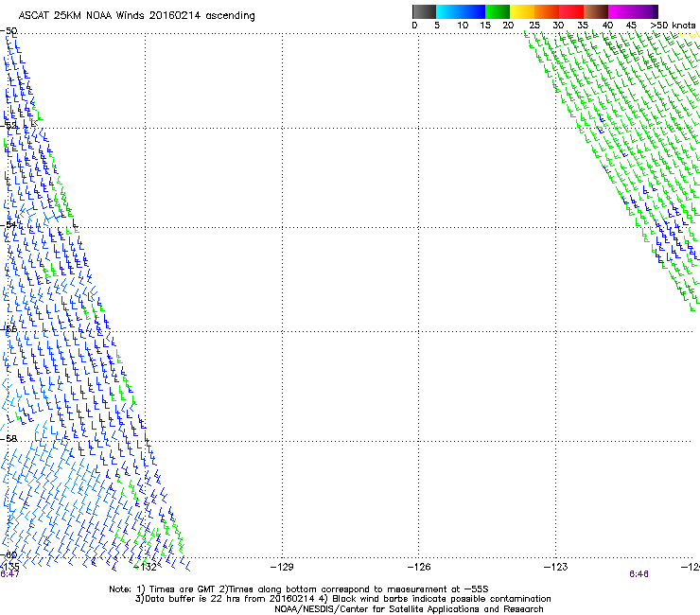Click the -129 longitude label
Viewport: 700px width, 615px height.
pyautogui.click(x=282, y=567)
